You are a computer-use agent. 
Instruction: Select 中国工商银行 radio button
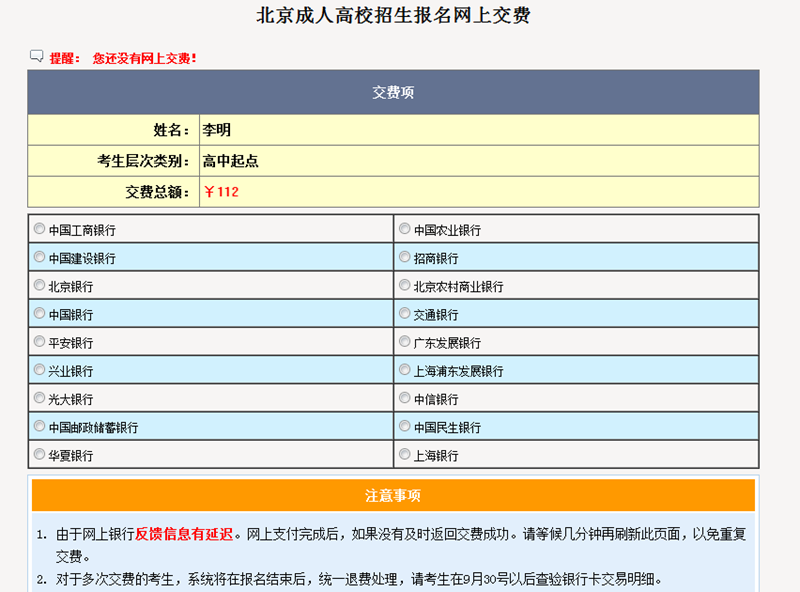(40, 229)
